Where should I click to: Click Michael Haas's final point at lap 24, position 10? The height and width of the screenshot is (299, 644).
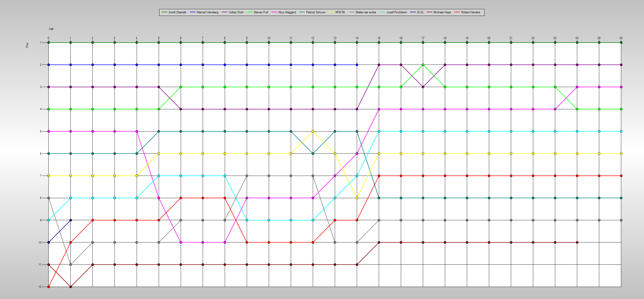pyautogui.click(x=577, y=242)
